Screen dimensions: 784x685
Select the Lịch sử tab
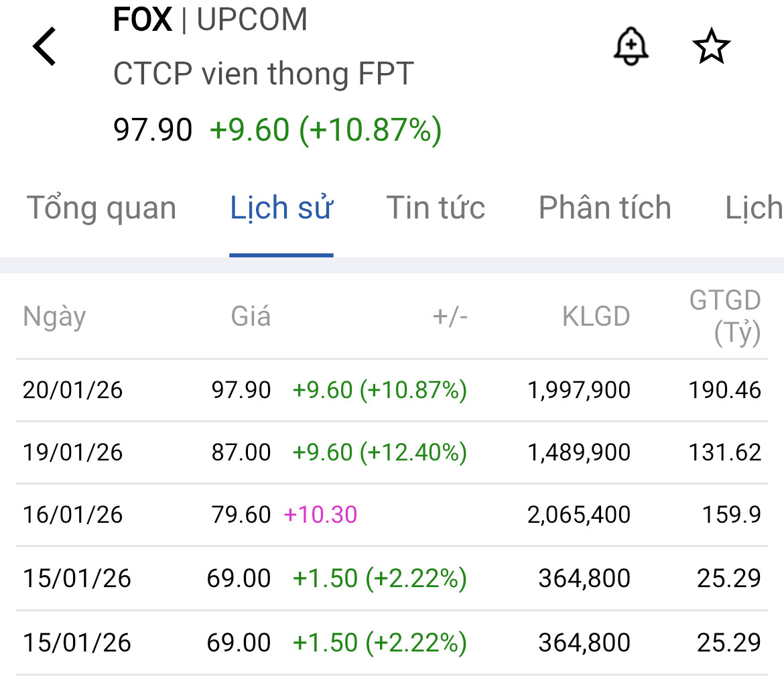[x=281, y=208]
